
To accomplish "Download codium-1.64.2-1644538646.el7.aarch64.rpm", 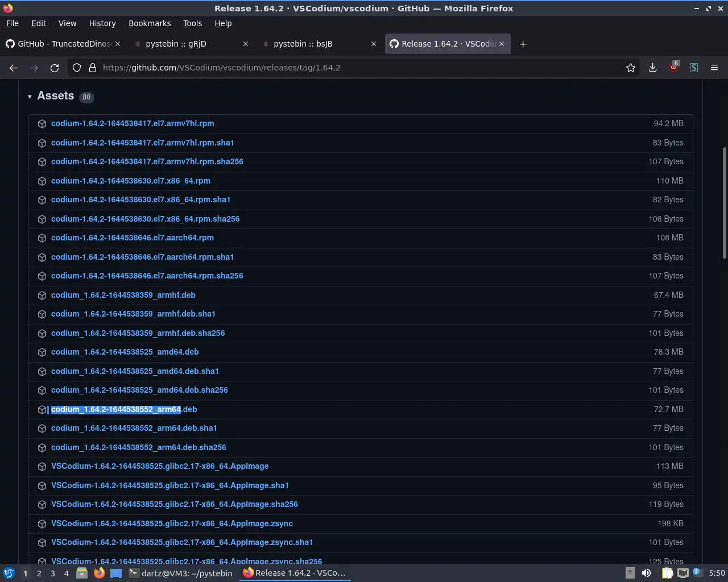I will pos(133,238).
